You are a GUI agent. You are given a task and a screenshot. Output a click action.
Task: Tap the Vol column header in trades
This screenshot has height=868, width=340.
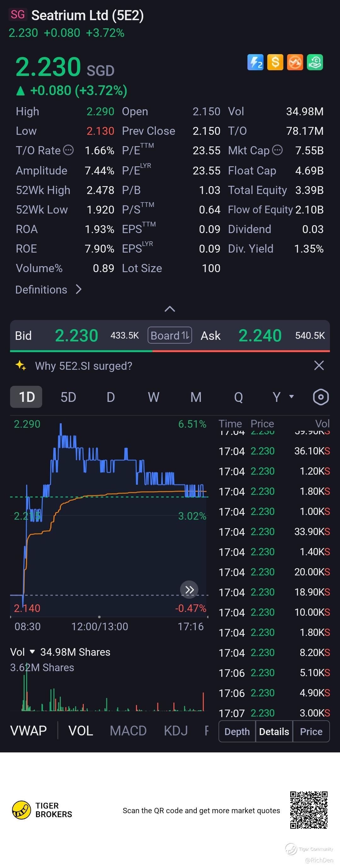click(322, 424)
